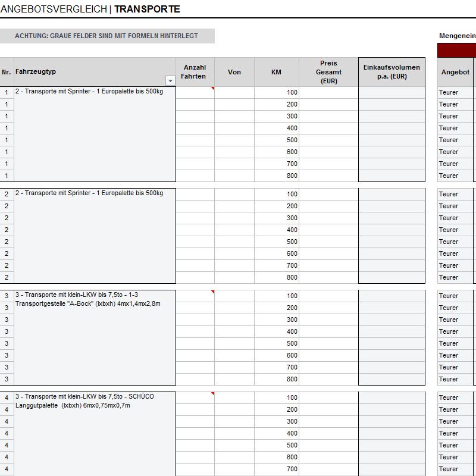The width and height of the screenshot is (476, 476).
Task: Select Fahrzeugtyp cell for A-Bock Transportgestelle
Action: point(95,299)
